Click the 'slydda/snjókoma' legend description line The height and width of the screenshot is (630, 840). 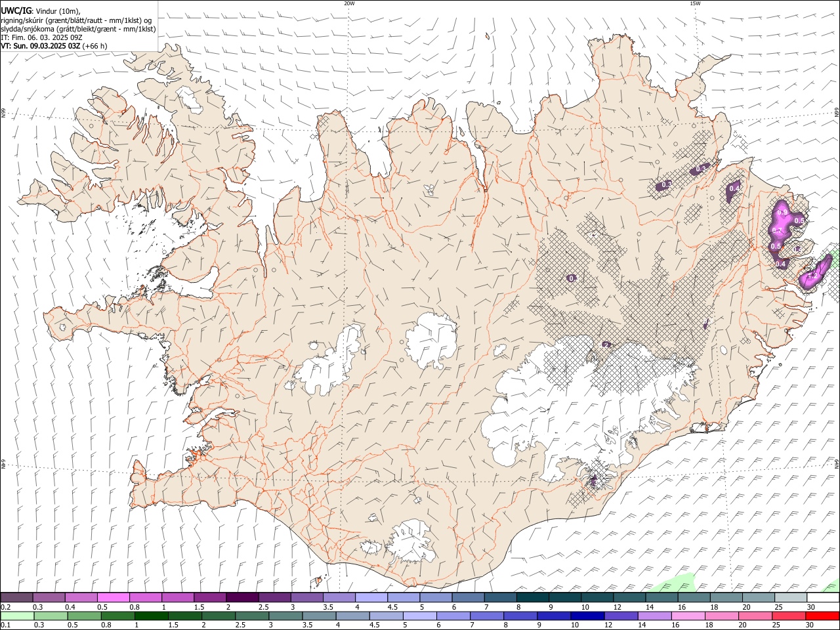[x=78, y=29]
